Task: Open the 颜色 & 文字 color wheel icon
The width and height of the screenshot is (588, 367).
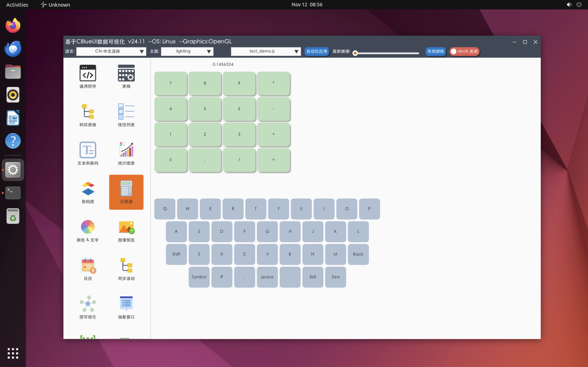Action: click(88, 227)
